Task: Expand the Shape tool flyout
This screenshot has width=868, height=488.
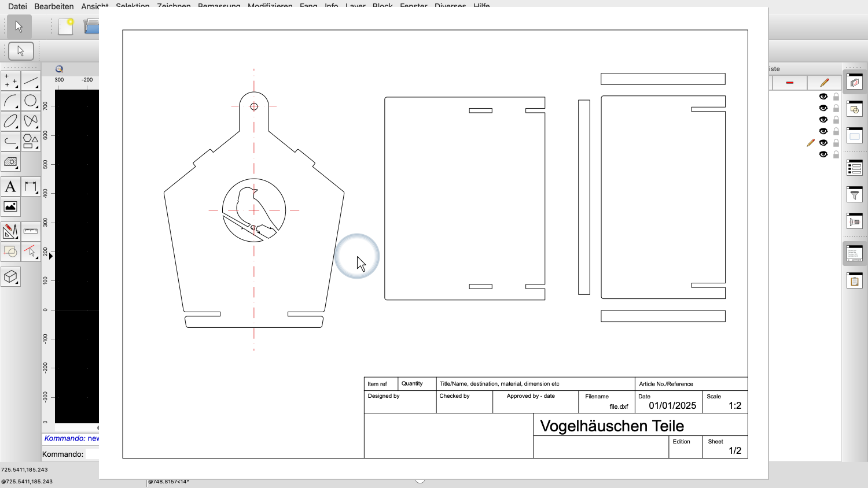Action: (37, 146)
